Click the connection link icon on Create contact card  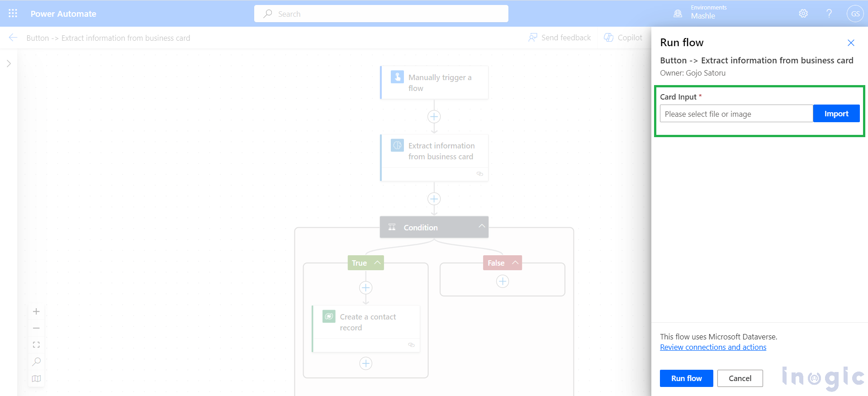(412, 345)
